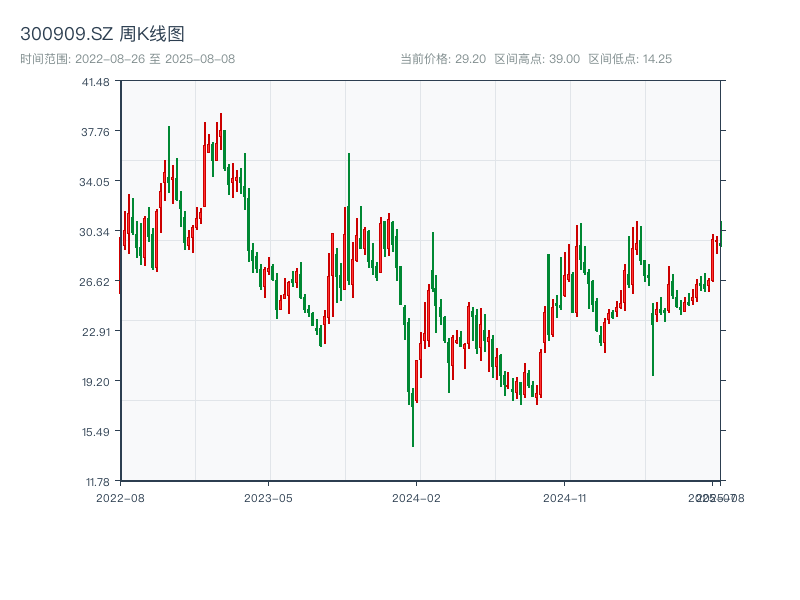Click the 15.49 y-axis price label
The image size is (800, 600).
97,432
